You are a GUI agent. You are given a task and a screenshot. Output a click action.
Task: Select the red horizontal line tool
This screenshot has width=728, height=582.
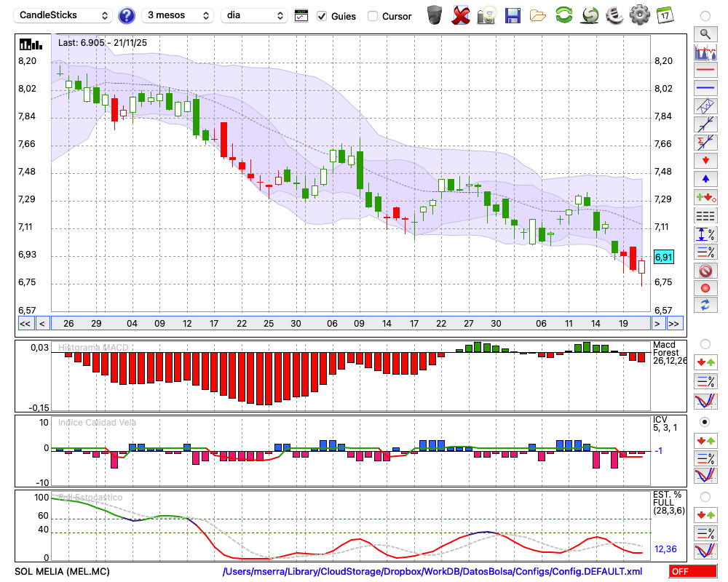pos(705,70)
